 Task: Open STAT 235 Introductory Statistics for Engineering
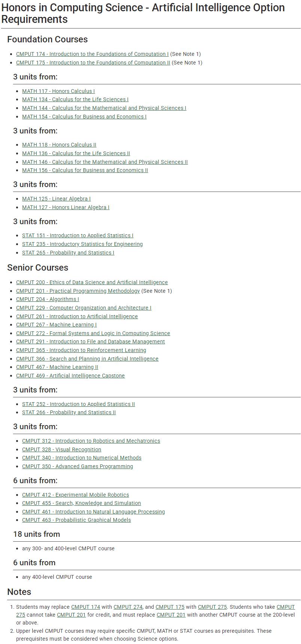82,244
